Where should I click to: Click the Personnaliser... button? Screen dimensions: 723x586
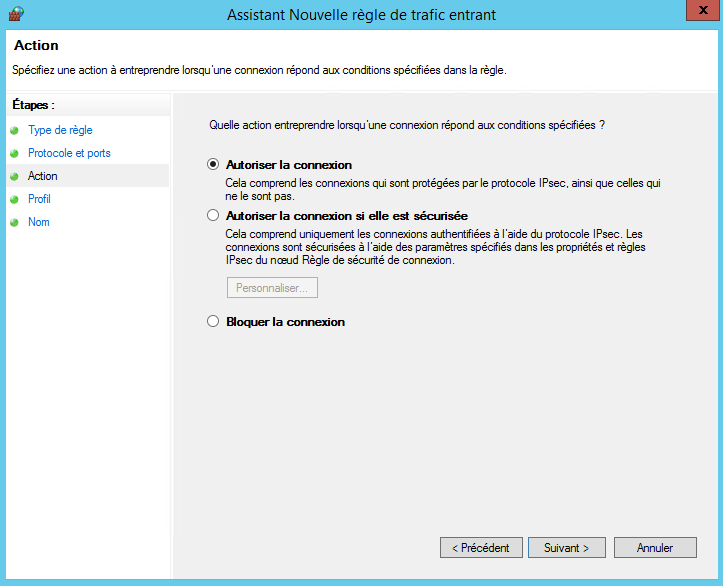coord(272,288)
